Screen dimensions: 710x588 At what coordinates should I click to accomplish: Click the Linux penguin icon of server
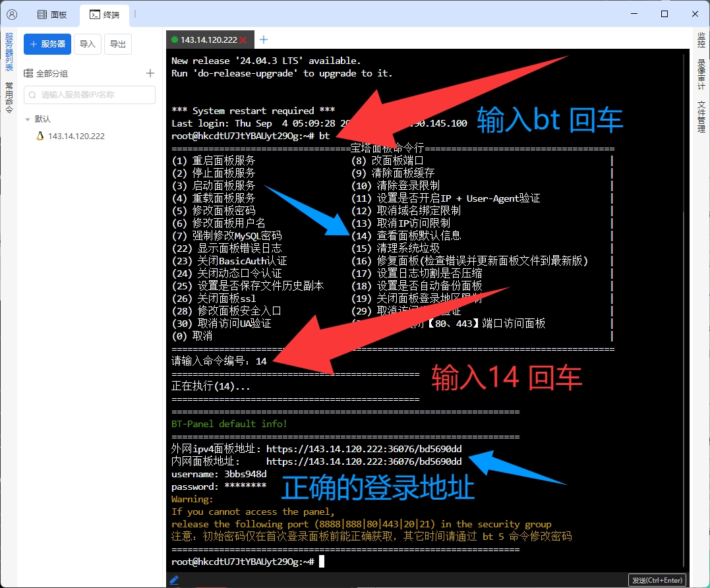pyautogui.click(x=40, y=136)
